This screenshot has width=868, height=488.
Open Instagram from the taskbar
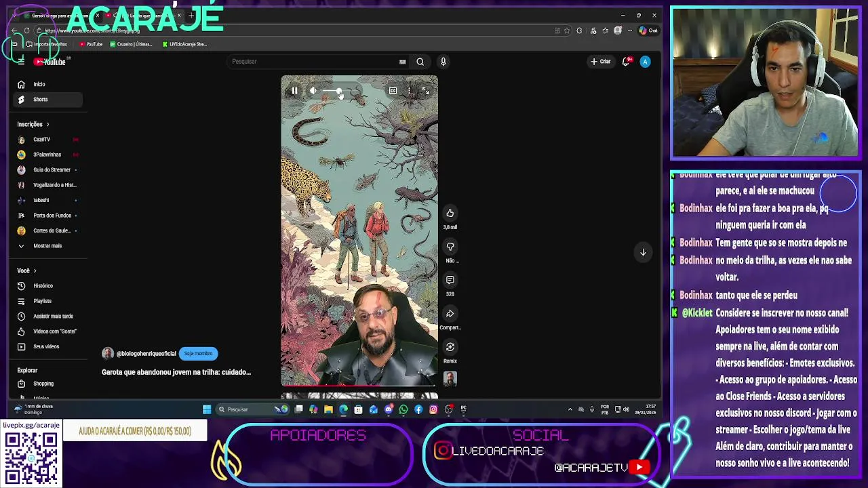(433, 409)
